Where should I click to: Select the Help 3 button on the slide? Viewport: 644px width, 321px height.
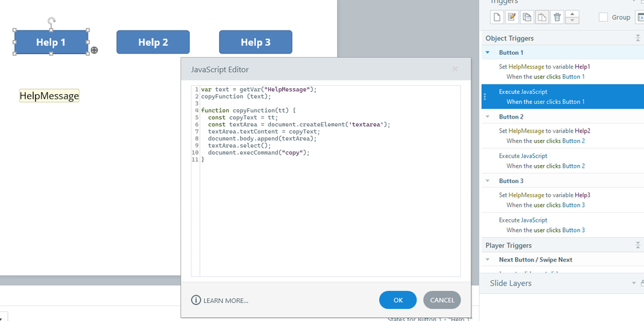coord(255,42)
